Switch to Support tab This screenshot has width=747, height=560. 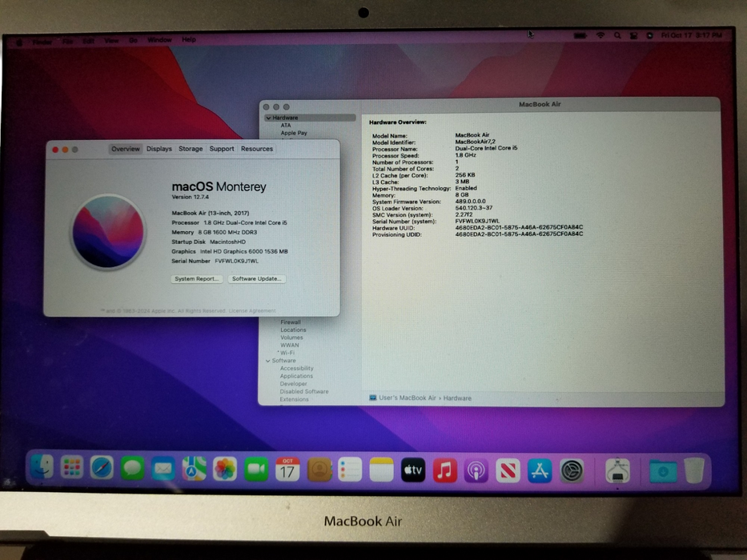(x=222, y=149)
